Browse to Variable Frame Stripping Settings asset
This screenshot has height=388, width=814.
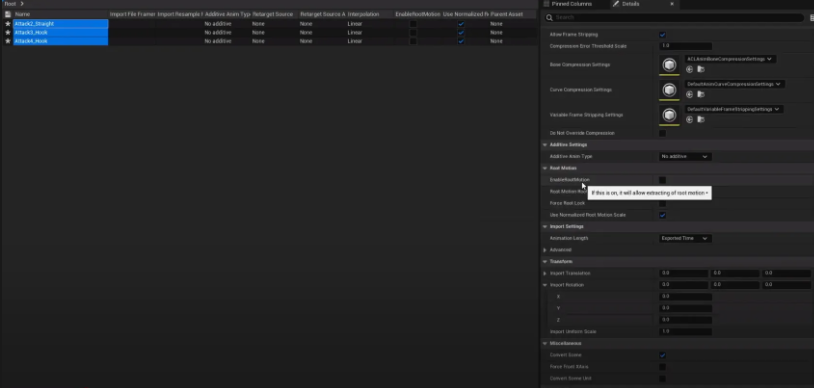(x=701, y=119)
